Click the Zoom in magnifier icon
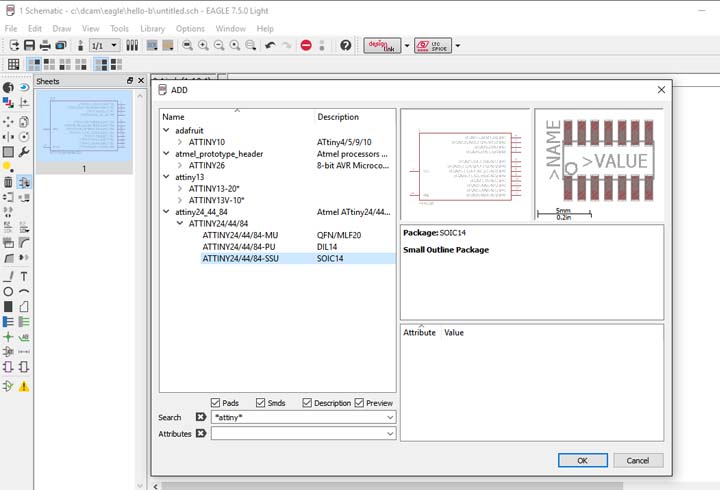This screenshot has width=720, height=490. pos(203,45)
